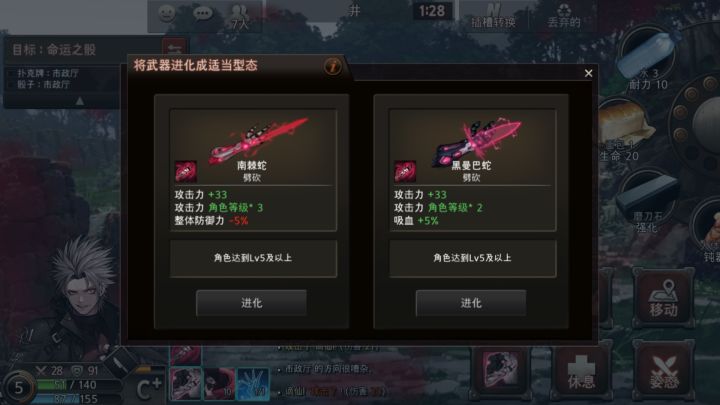
Task: Collapse the objective panel with up arrow
Action: pyautogui.click(x=79, y=101)
